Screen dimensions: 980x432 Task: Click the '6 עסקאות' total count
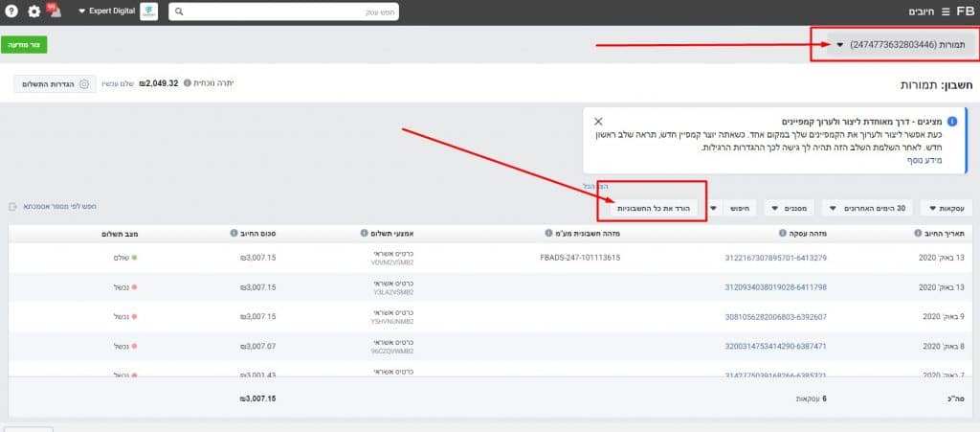(x=812, y=398)
